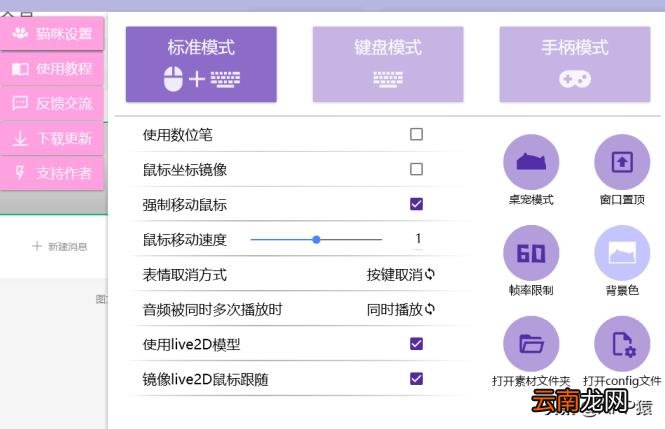
Task: Click the 音频被同时多次播放时 setting label
Action: click(x=212, y=310)
